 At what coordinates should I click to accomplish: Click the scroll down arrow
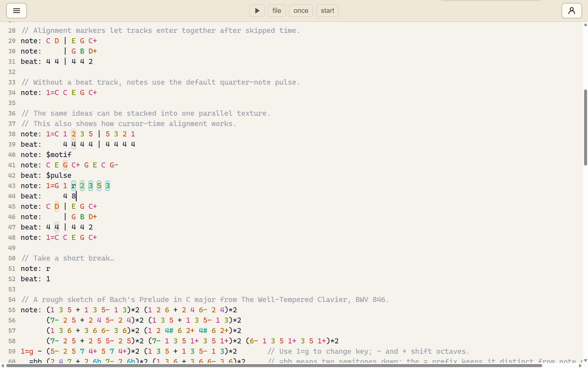click(x=585, y=360)
